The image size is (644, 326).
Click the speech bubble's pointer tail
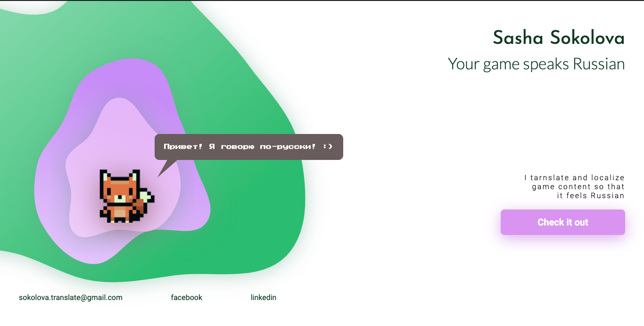(165, 165)
